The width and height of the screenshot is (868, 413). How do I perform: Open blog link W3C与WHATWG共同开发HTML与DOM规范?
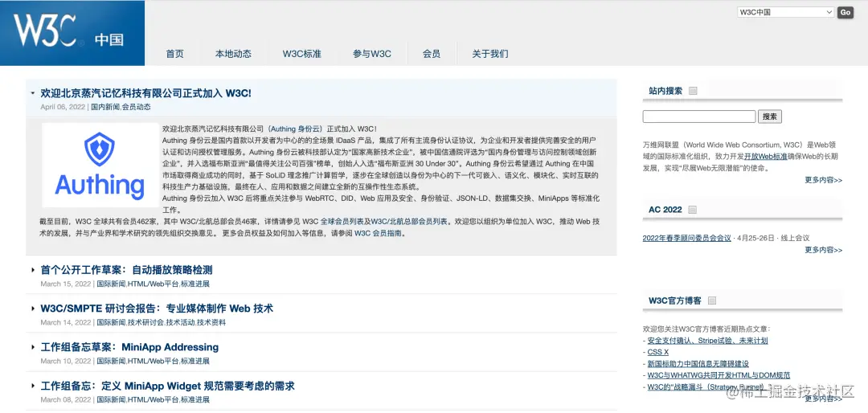(719, 375)
